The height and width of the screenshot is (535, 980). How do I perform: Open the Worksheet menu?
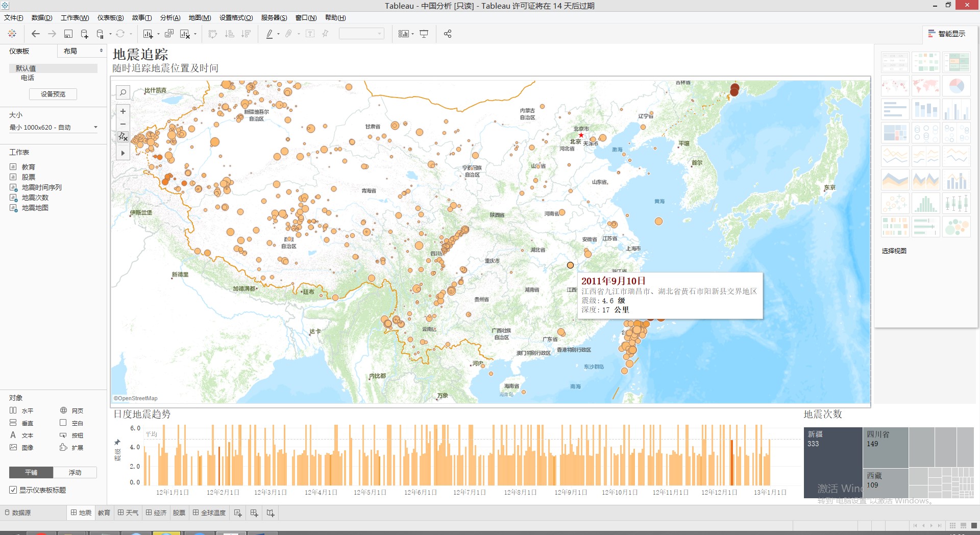tap(75, 18)
